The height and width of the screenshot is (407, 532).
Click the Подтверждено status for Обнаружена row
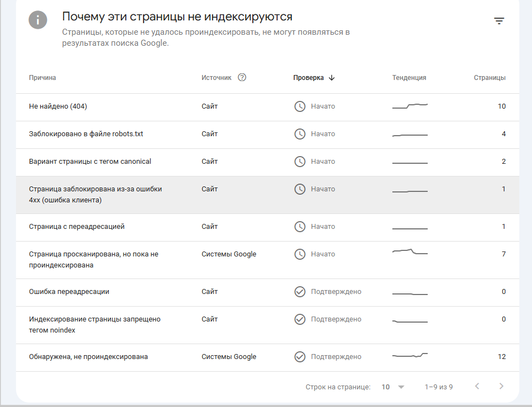(336, 357)
